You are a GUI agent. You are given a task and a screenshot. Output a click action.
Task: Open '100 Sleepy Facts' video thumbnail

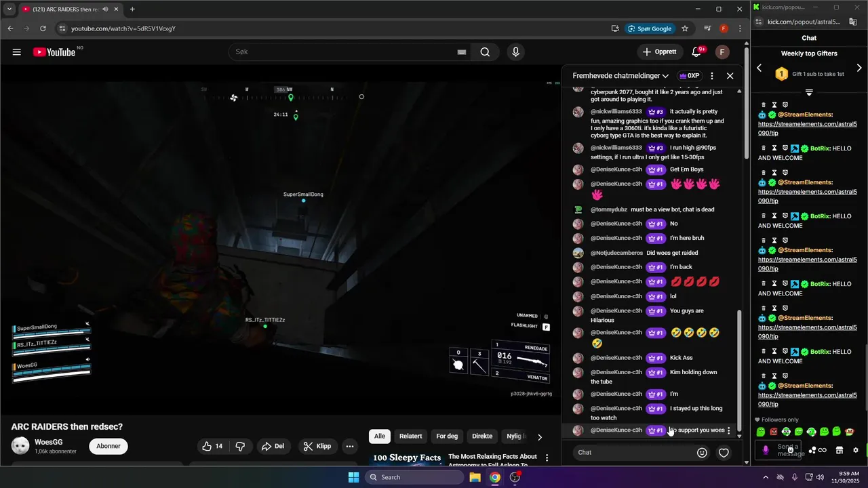pos(407,458)
